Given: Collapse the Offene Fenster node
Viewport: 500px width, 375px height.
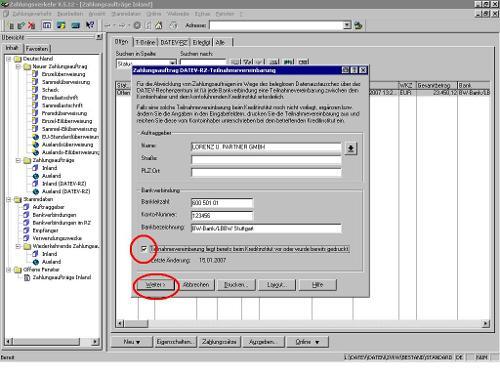Looking at the screenshot, I should pos(9,270).
